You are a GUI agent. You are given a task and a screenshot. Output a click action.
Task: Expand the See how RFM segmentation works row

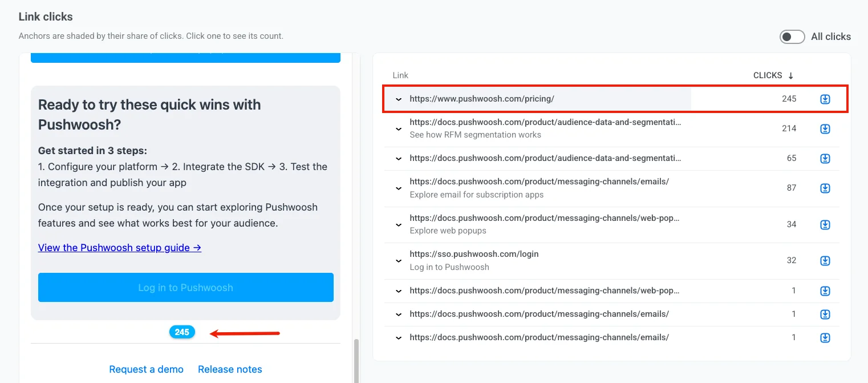coord(399,129)
